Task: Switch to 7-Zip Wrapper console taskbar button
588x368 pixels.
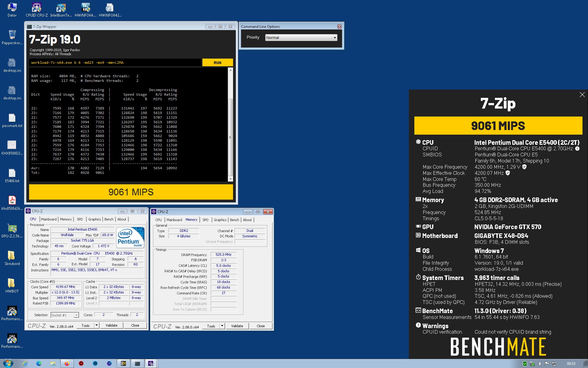Action: 138,363
